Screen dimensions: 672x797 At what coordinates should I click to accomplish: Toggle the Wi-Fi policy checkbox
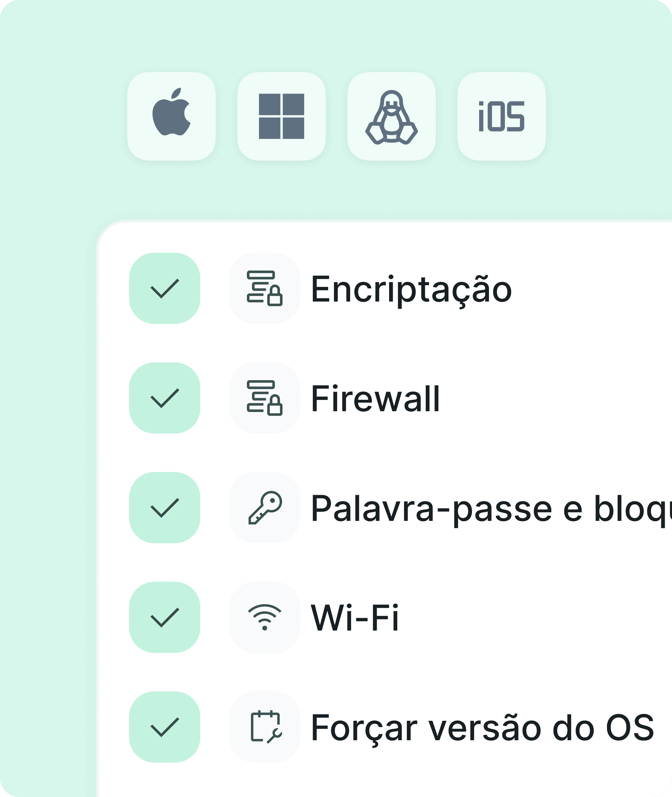[164, 618]
